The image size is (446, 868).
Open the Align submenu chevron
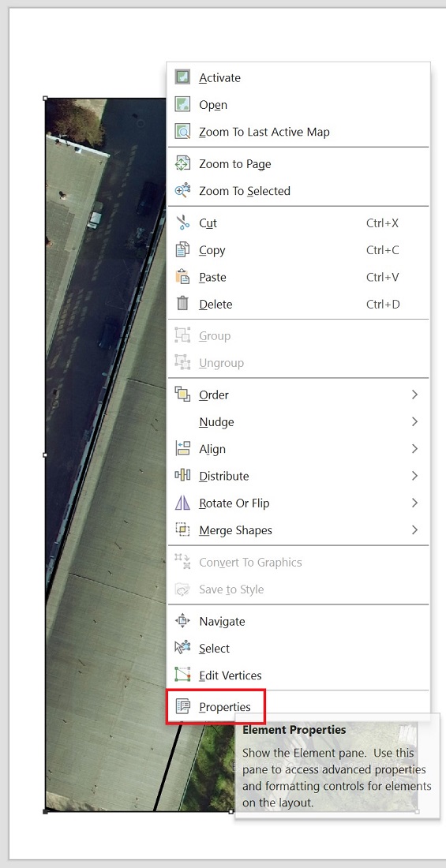click(414, 449)
